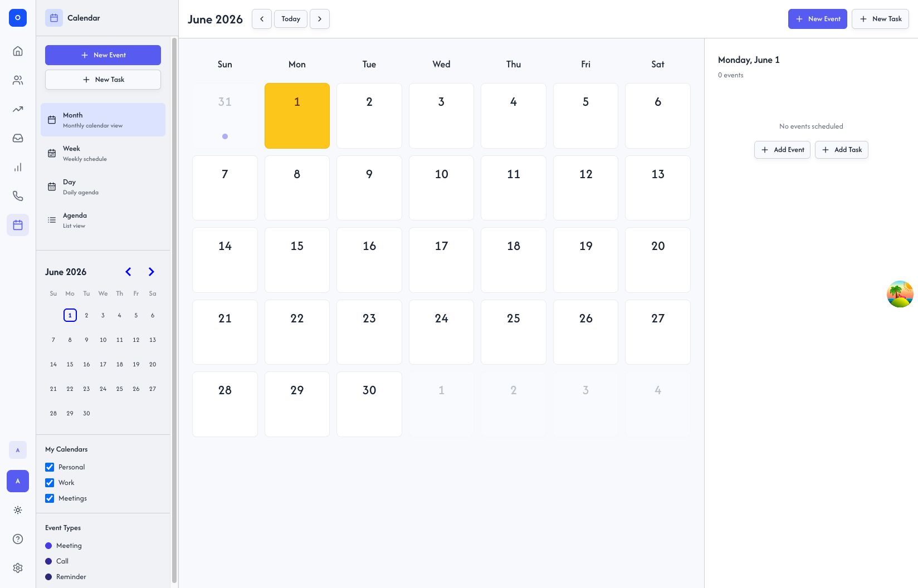Select day 15 in mini calendar
Viewport: 918px width, 588px height.
pyautogui.click(x=70, y=364)
